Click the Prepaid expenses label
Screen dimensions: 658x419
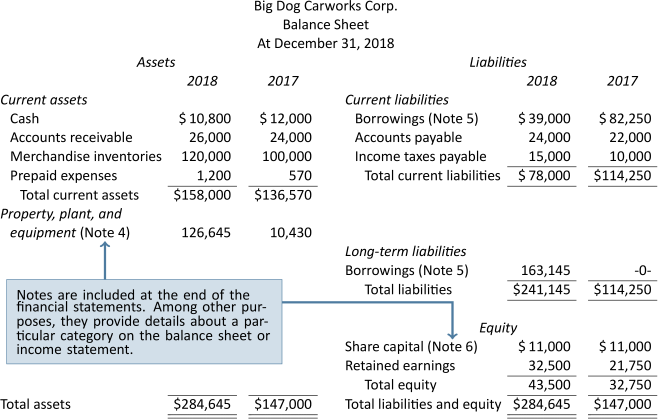pos(63,175)
